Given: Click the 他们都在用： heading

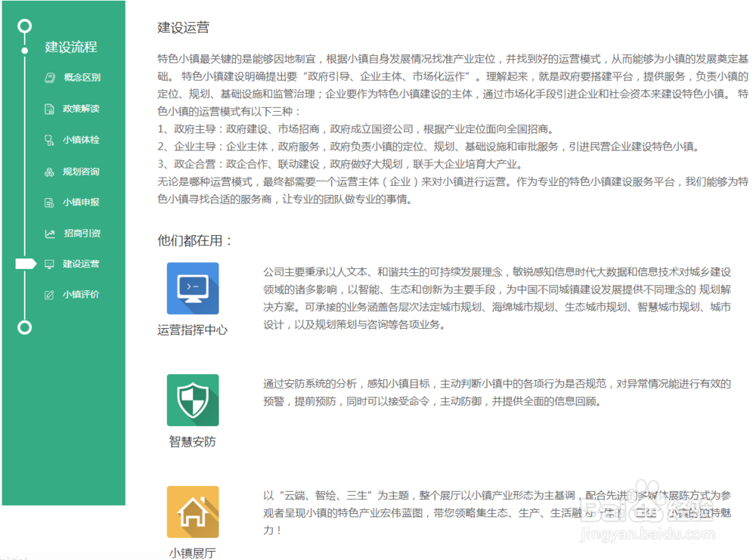Looking at the screenshot, I should click(x=194, y=240).
